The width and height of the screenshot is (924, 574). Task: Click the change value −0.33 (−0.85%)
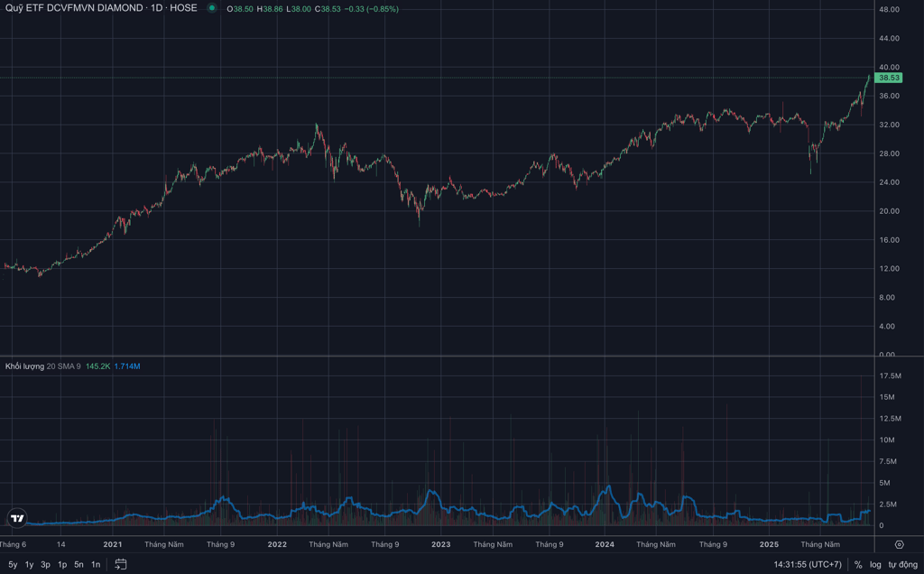[371, 9]
